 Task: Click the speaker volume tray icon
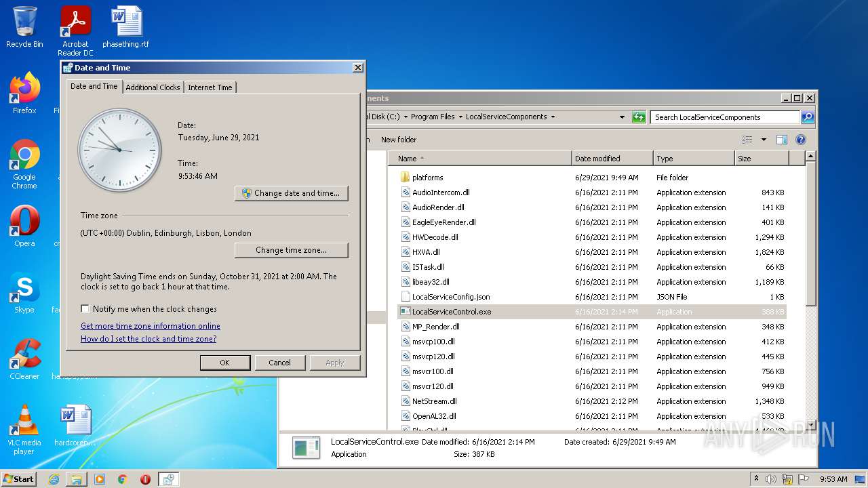[x=771, y=479]
